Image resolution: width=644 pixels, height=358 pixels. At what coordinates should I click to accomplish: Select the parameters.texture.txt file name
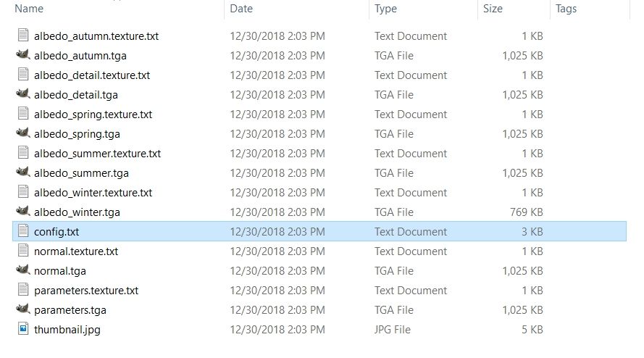point(86,291)
